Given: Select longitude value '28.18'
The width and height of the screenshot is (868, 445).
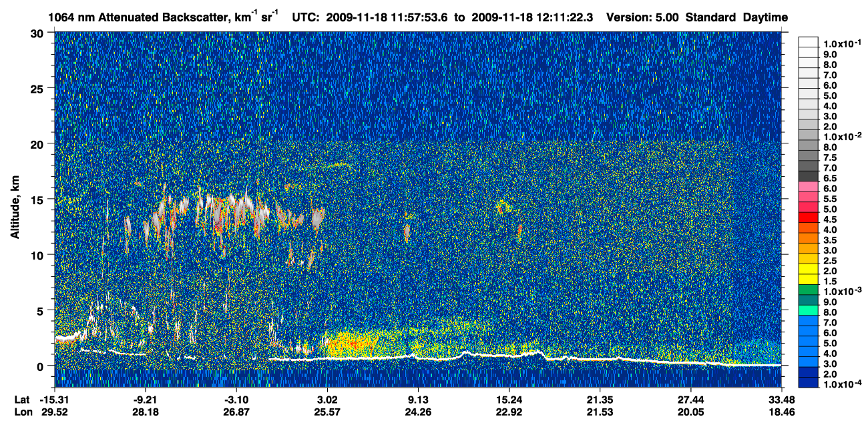Looking at the screenshot, I should (x=146, y=412).
